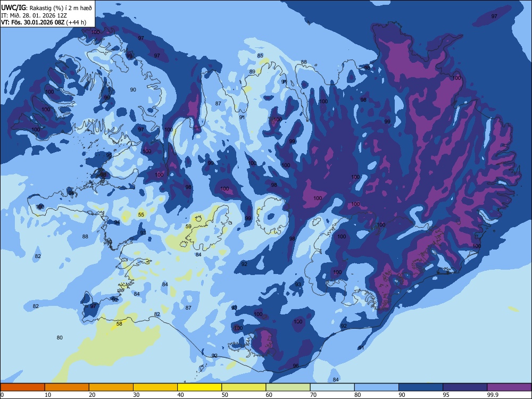Click the humidity value 89 on the map

252,72
